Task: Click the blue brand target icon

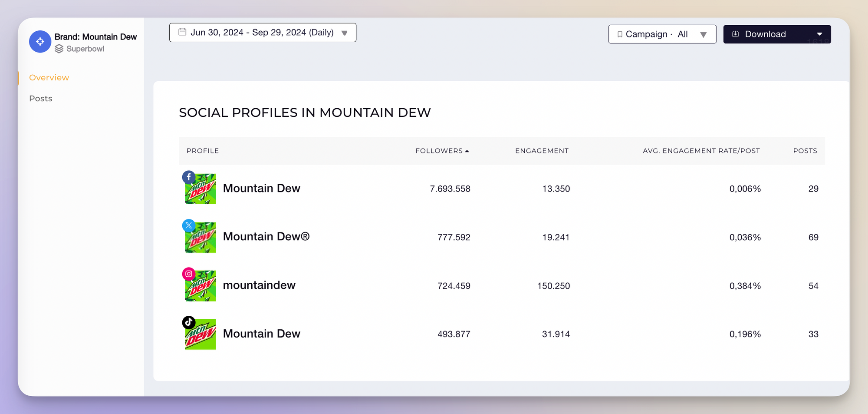Action: point(40,42)
